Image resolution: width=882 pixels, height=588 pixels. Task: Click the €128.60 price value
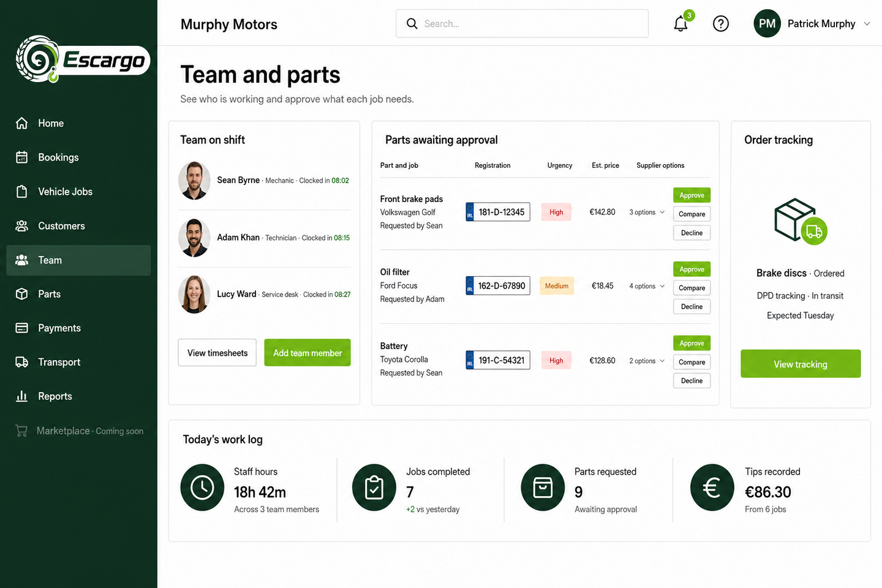pos(602,361)
